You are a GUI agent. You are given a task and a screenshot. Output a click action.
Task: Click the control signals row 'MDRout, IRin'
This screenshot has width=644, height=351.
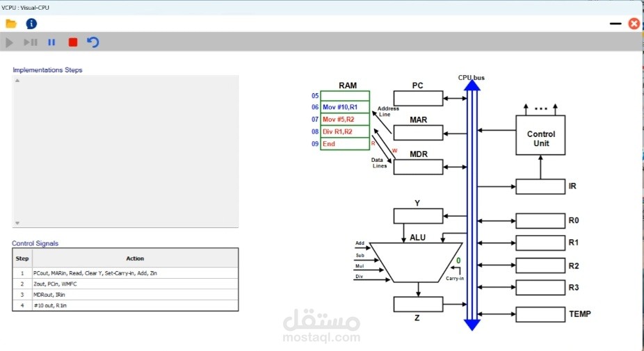[x=125, y=294]
